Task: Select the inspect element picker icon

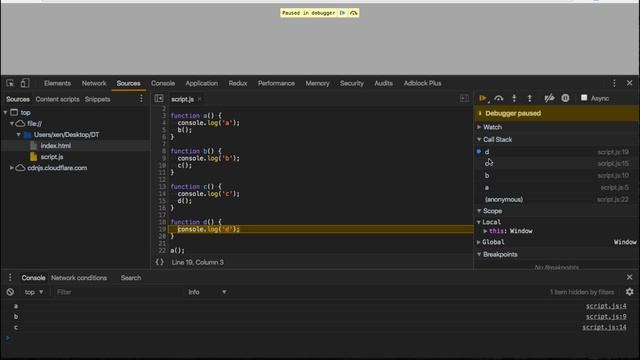Action: 10,83
